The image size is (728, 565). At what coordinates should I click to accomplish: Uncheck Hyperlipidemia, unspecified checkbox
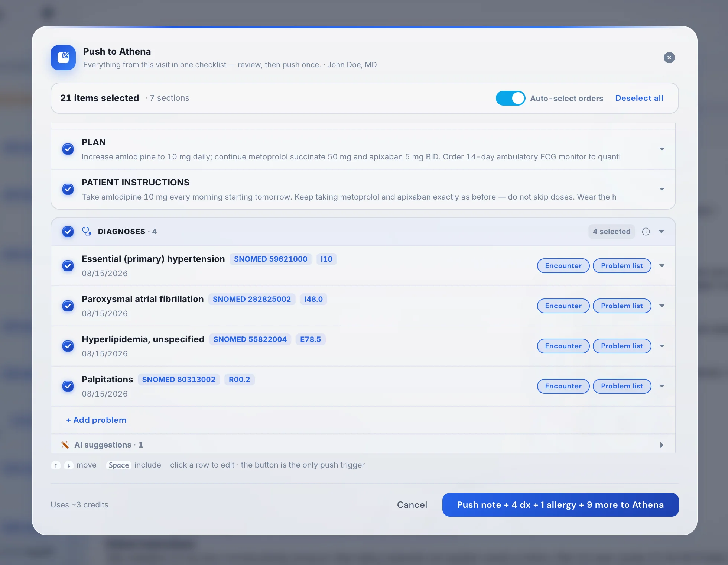[68, 346]
